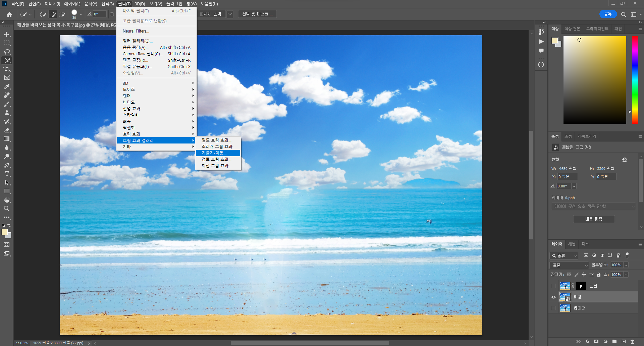Expand 노이즈 filter submenu
The height and width of the screenshot is (346, 644).
click(156, 90)
